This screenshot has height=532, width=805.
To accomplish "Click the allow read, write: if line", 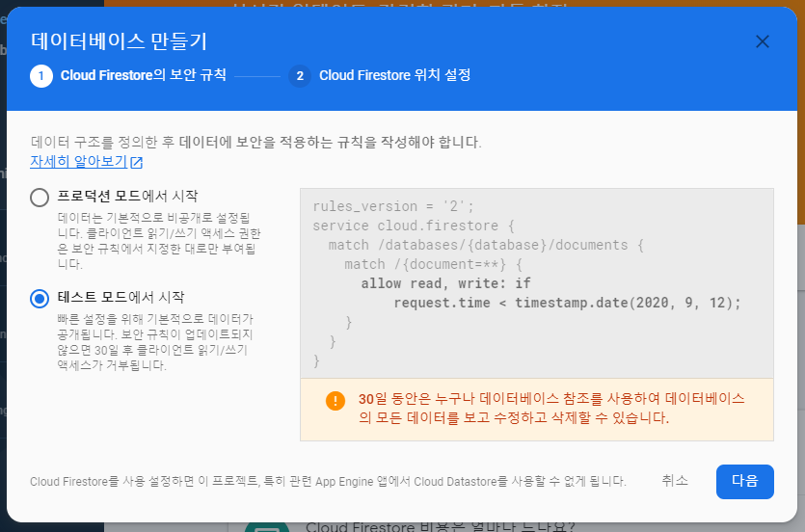I will point(445,283).
